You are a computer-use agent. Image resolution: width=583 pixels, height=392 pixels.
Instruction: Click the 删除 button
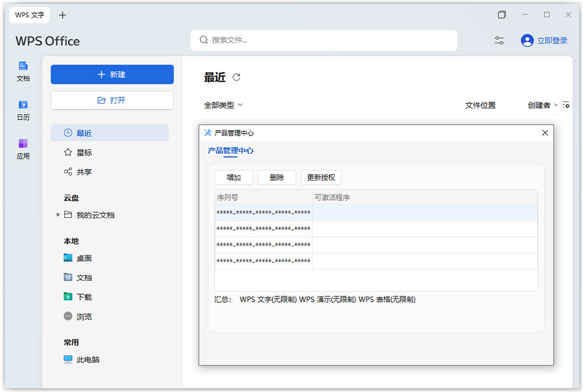(x=276, y=177)
